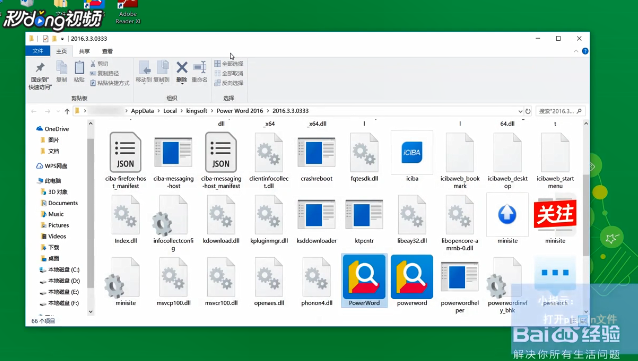Select the minisite file with blue arrow icon
The height and width of the screenshot is (361, 638).
tap(507, 219)
